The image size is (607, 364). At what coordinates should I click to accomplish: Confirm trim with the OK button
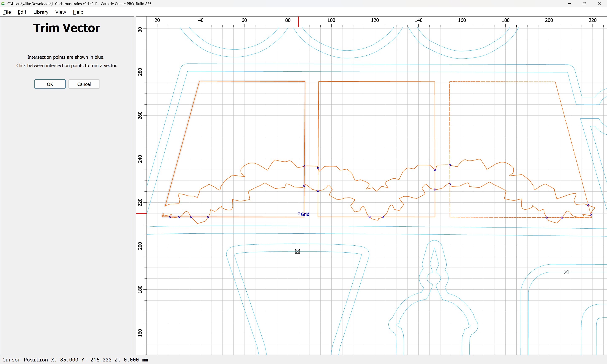pyautogui.click(x=50, y=84)
